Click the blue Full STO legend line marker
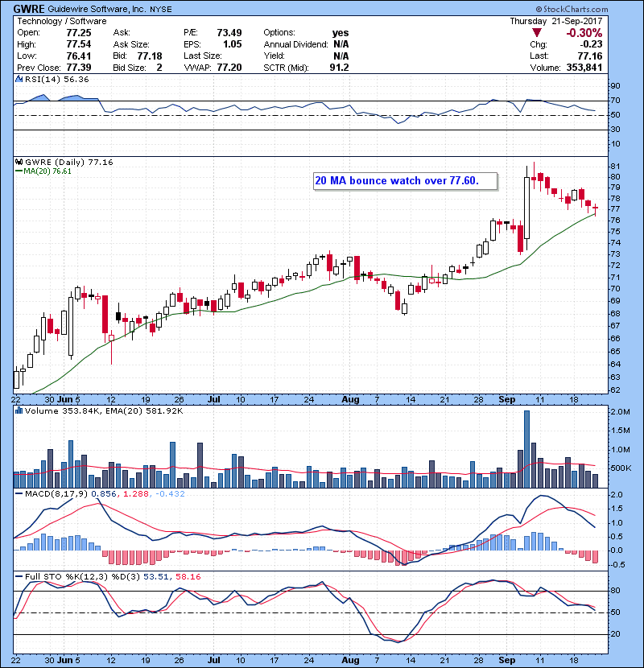644x668 pixels. (x=19, y=576)
